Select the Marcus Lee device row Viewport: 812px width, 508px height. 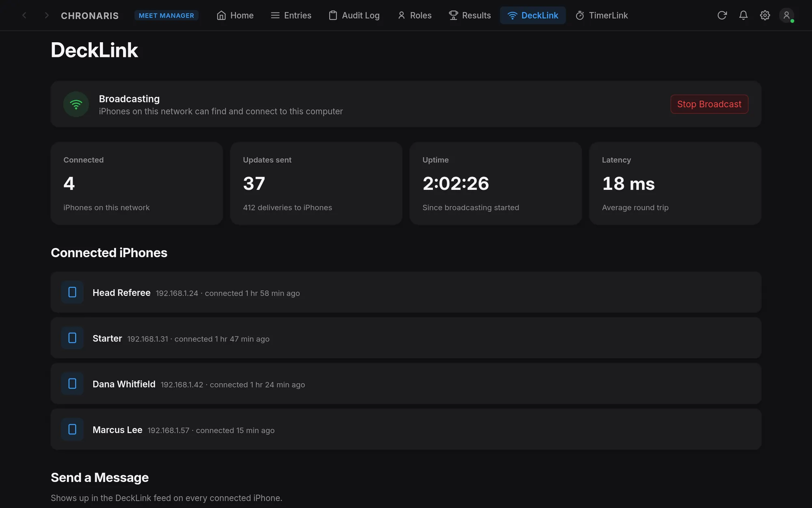point(406,430)
